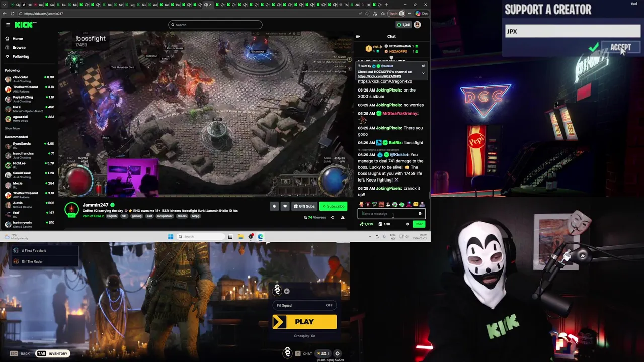Click the Windows Start button
Viewport: 644px width, 362px height.
[x=171, y=237]
